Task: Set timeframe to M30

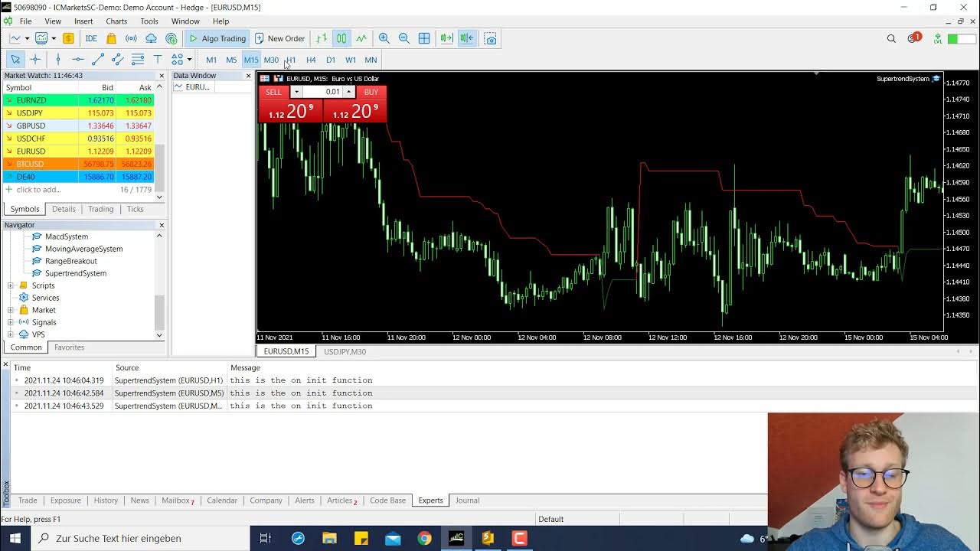Action: (x=271, y=60)
